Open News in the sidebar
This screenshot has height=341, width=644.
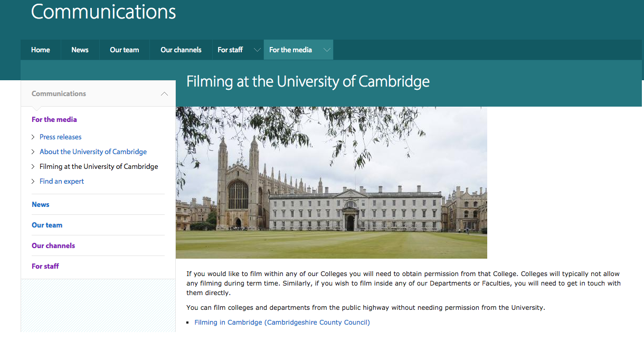pyautogui.click(x=41, y=205)
